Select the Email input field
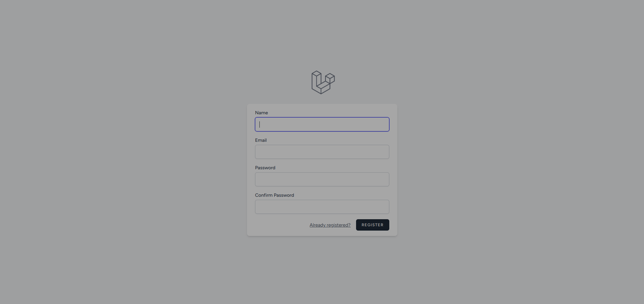Viewport: 644px width, 304px height. (x=322, y=152)
